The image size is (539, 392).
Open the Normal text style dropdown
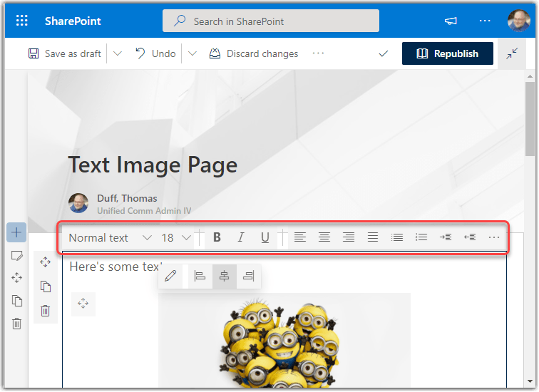tap(110, 237)
